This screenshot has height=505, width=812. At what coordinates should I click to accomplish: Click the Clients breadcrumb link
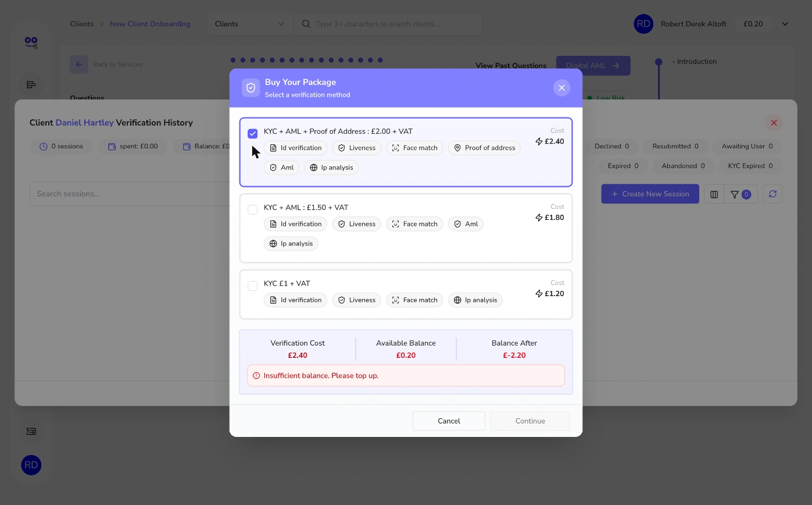point(82,24)
